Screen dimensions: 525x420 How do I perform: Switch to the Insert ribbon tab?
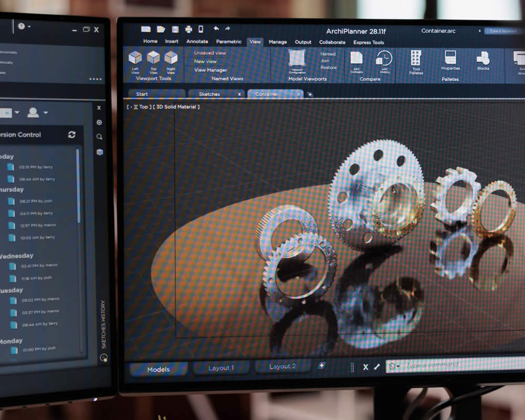point(172,41)
